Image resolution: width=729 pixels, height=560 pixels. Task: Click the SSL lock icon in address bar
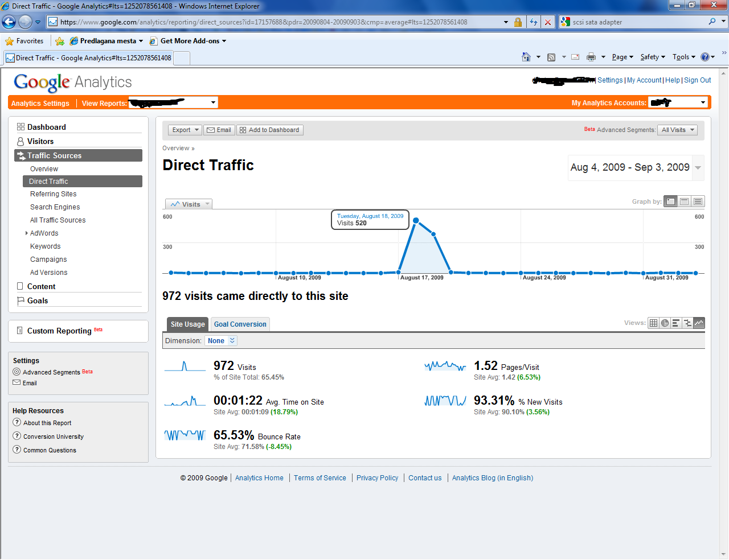coord(518,22)
